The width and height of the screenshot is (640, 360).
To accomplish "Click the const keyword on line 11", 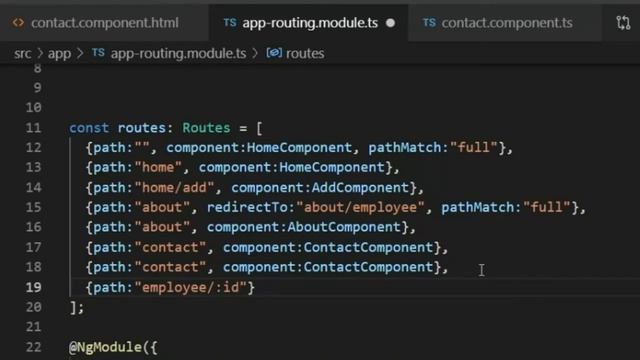I will click(89, 128).
